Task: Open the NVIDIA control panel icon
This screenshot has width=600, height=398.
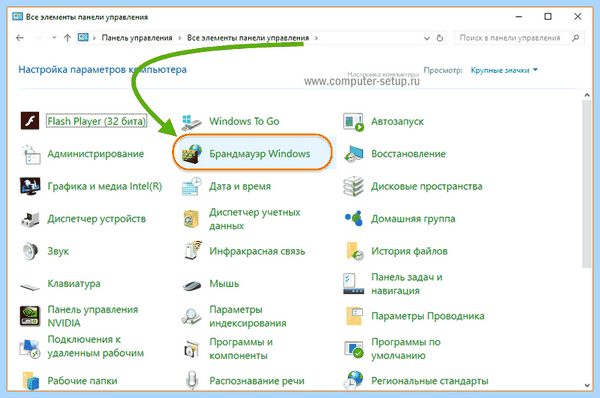Action: (30, 316)
